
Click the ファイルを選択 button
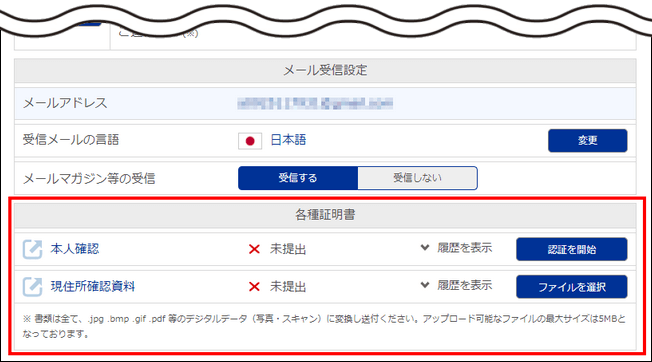(571, 287)
